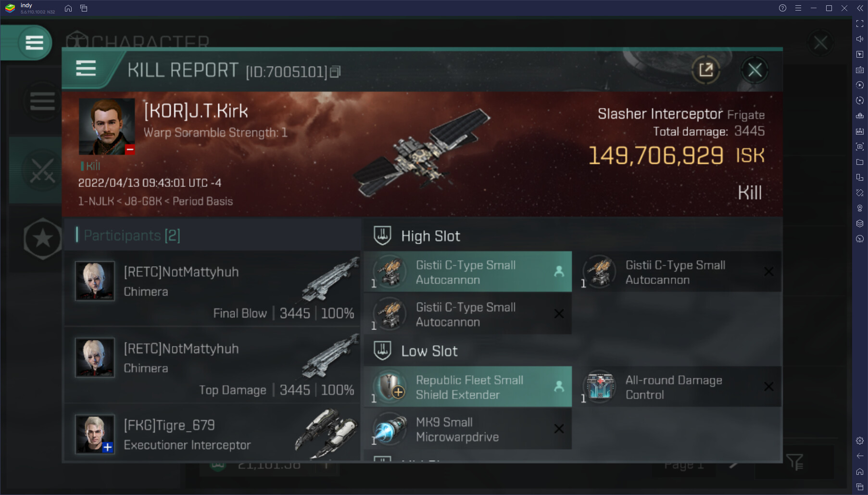Open the main green menu button
Viewport: 868px width, 495px height.
point(34,43)
